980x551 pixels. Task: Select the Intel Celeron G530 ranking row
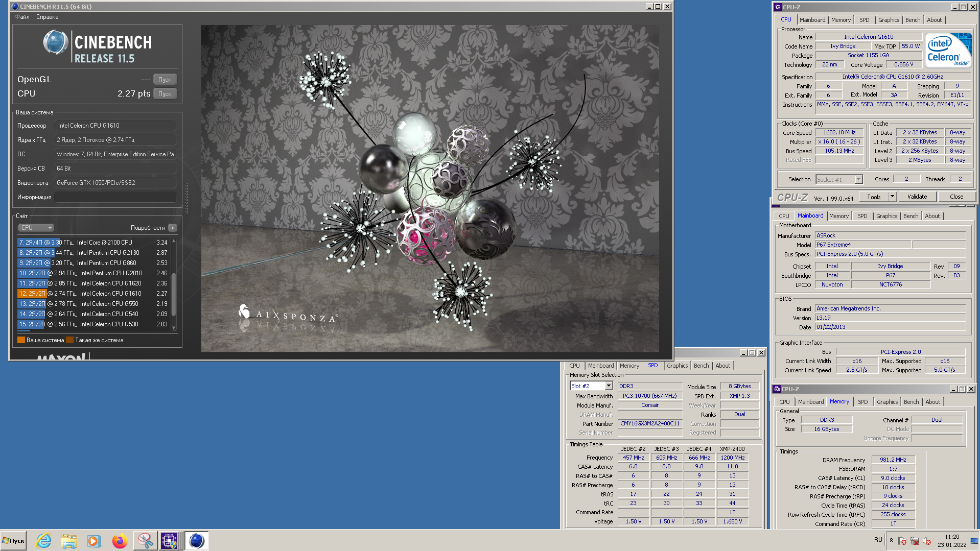(x=92, y=324)
